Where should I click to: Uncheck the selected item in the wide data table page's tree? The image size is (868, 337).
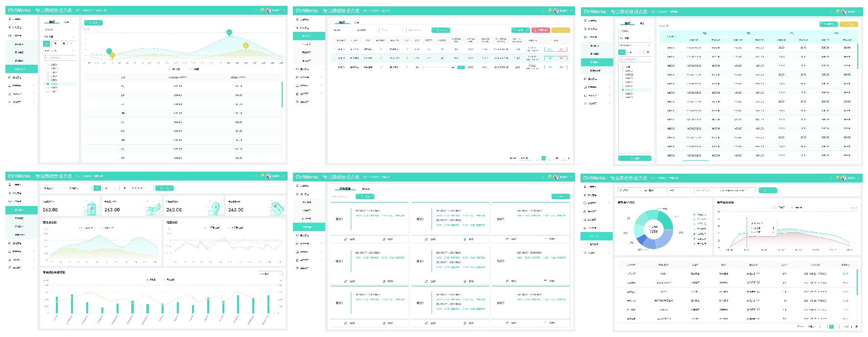click(x=623, y=90)
